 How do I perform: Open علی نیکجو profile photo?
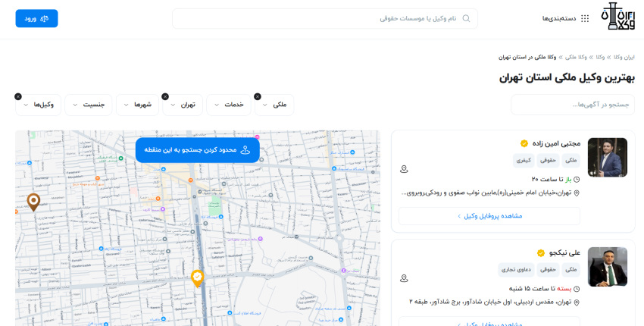click(608, 267)
